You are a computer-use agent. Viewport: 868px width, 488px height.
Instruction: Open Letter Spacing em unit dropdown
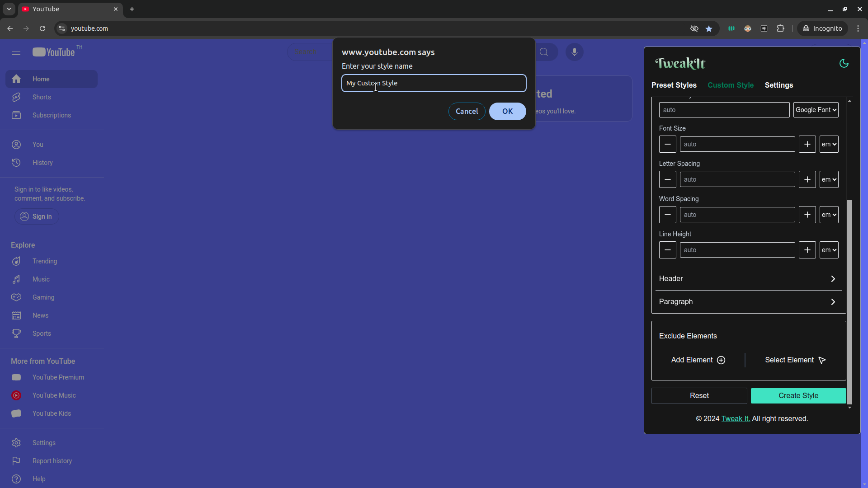click(829, 179)
